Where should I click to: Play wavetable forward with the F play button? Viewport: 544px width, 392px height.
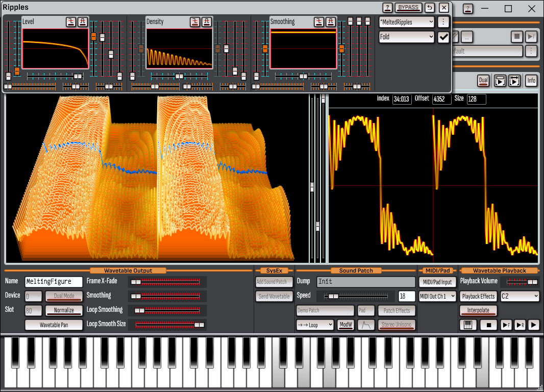(x=506, y=325)
